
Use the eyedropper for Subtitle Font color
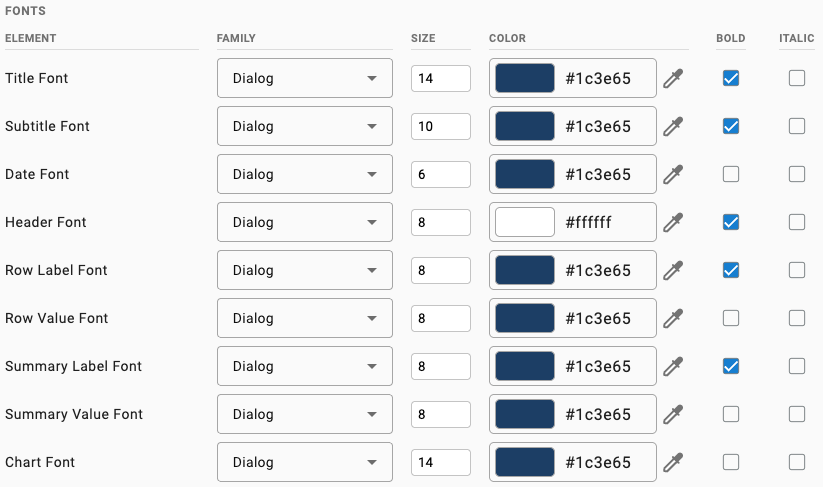pyautogui.click(x=673, y=126)
